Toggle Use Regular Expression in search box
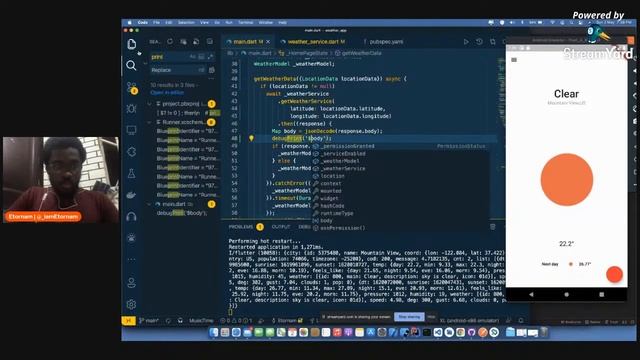The width and height of the screenshot is (640, 360). point(210,57)
